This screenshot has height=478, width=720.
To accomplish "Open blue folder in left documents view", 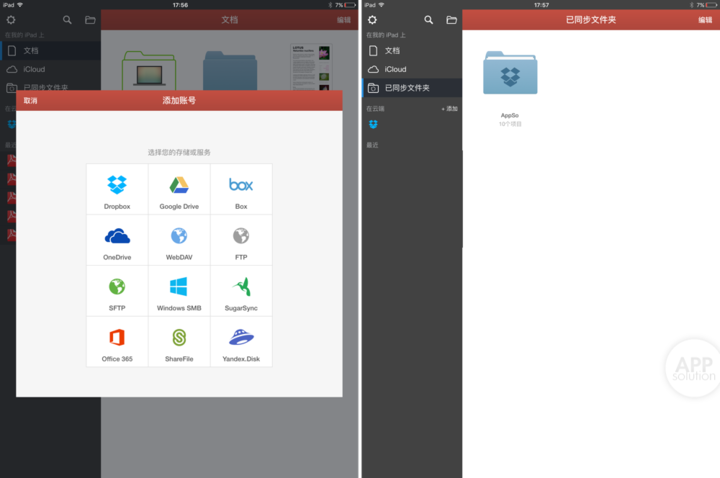I will tap(230, 71).
